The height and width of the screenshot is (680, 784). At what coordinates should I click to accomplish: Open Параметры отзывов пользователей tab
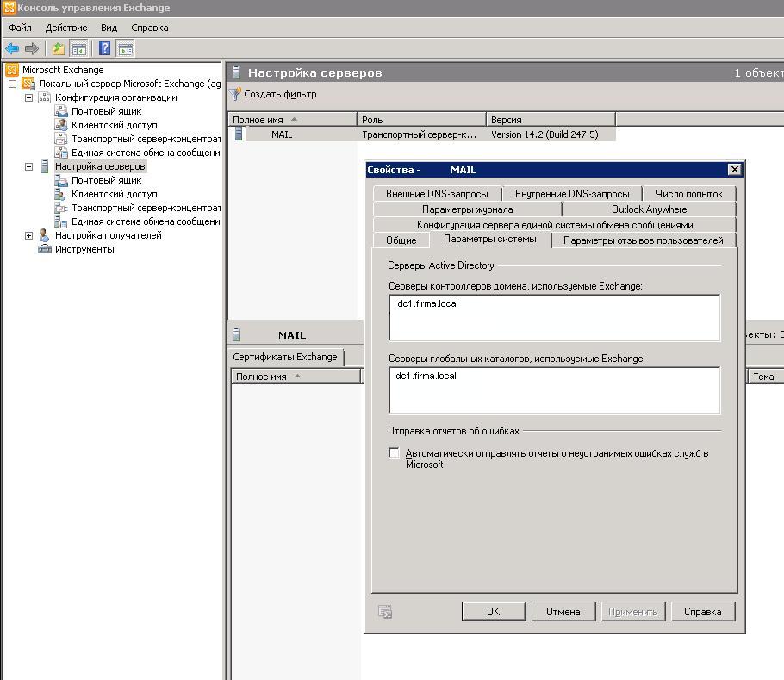click(644, 240)
